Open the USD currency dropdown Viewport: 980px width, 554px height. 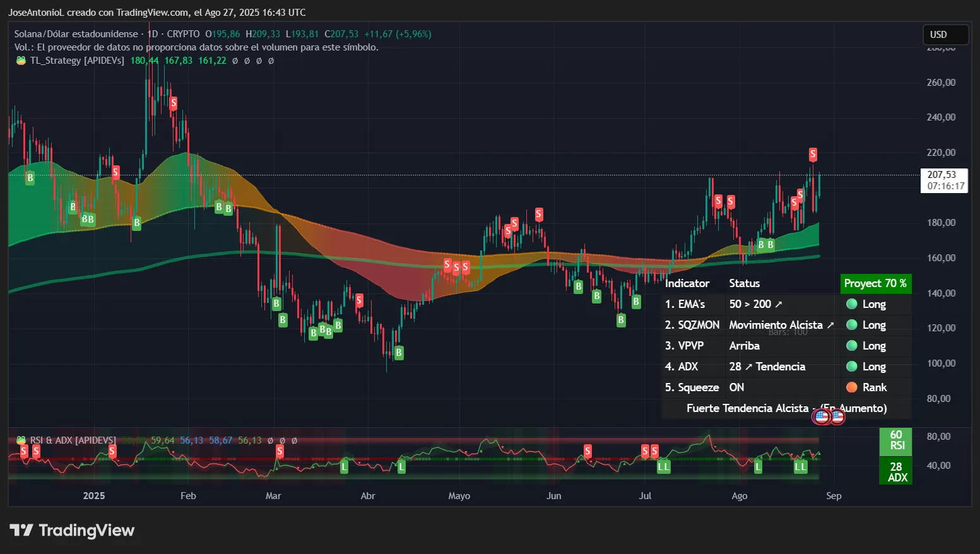[945, 35]
